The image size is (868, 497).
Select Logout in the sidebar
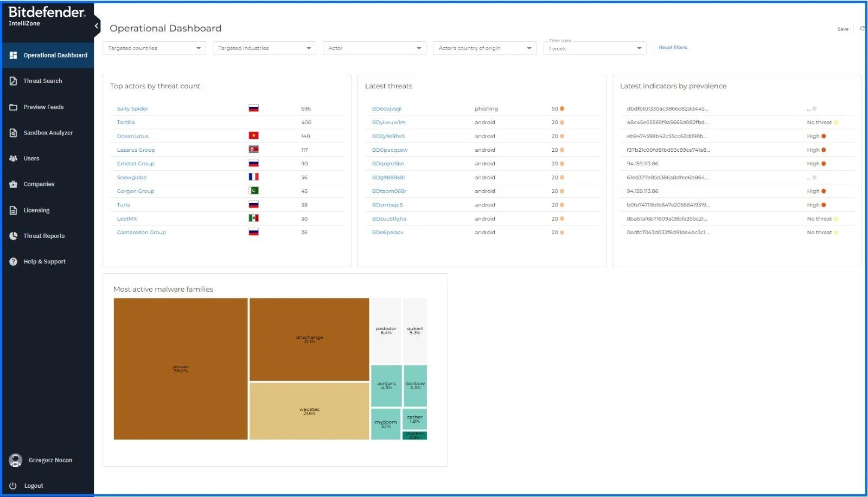pos(33,486)
